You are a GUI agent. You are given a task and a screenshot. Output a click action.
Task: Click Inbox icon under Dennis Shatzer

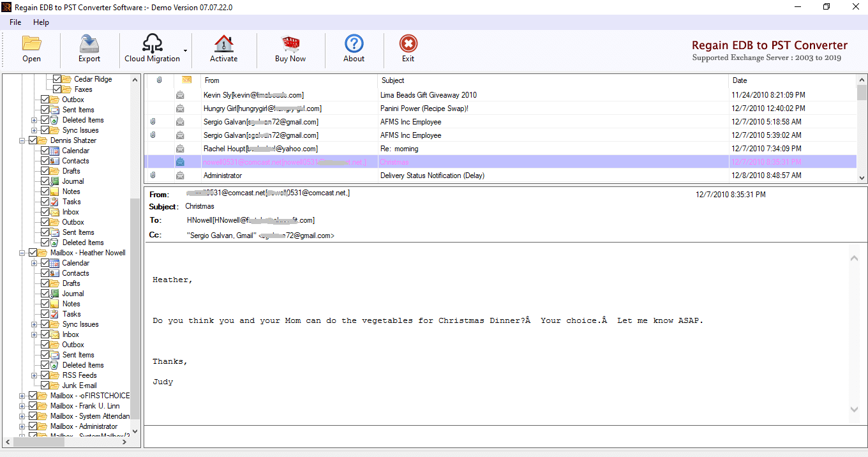click(55, 212)
